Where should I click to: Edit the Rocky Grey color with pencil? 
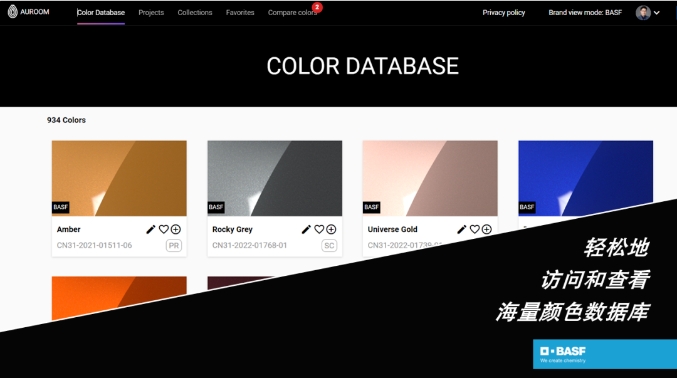(x=306, y=229)
